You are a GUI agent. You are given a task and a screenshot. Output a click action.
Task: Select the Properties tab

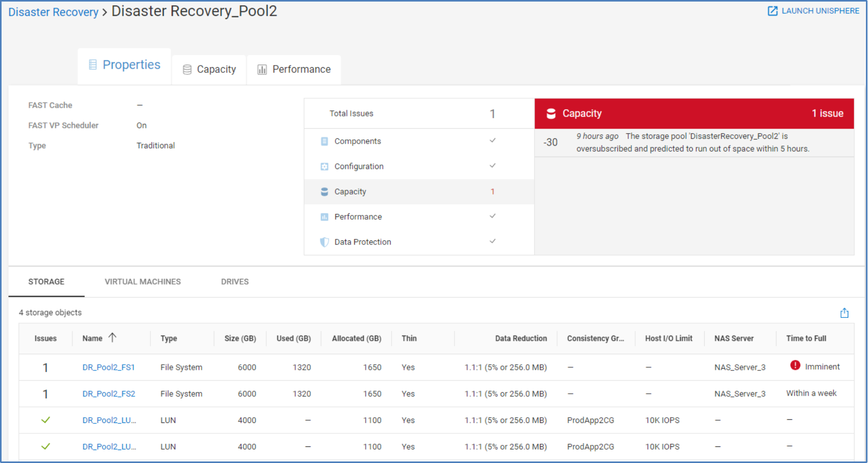[x=124, y=66]
